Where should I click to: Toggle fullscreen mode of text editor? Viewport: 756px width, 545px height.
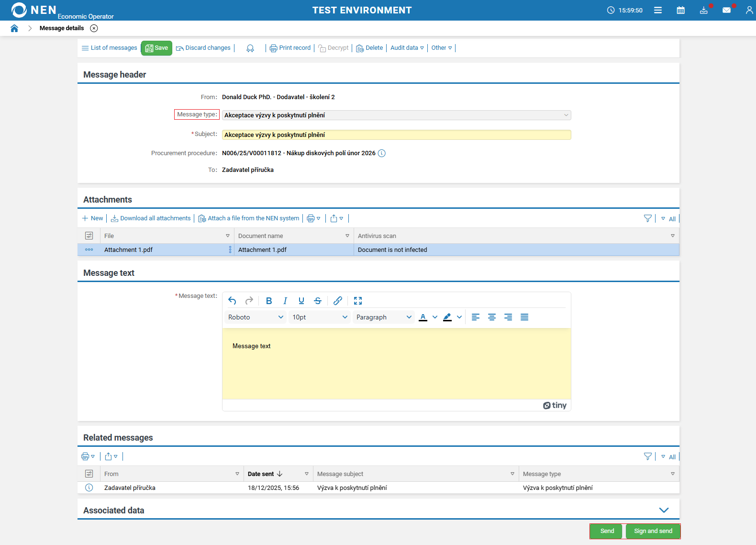pyautogui.click(x=358, y=301)
